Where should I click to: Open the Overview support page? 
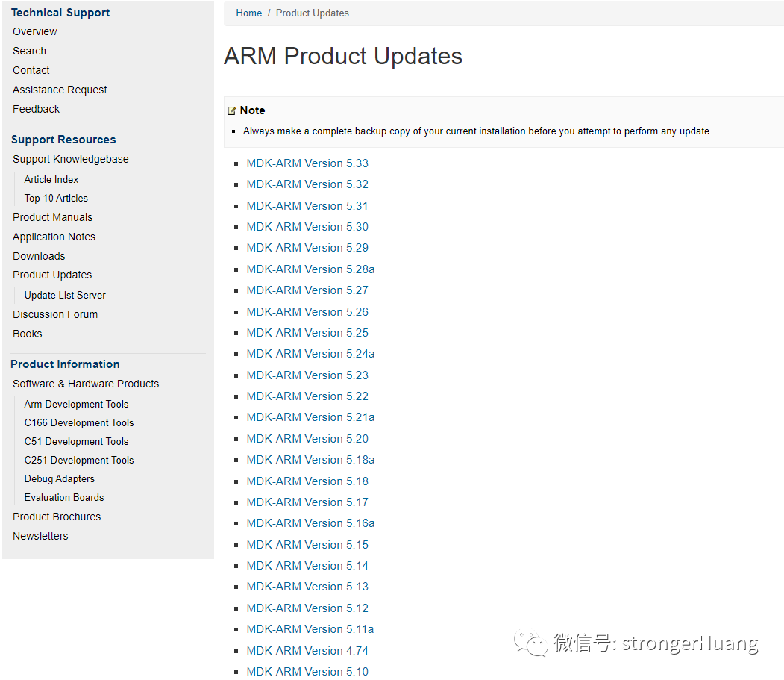pos(35,31)
